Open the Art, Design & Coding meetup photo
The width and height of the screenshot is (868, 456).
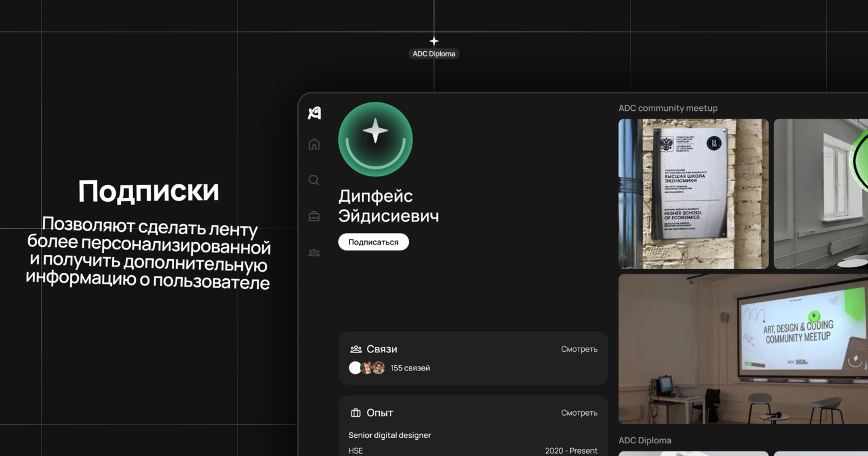(x=743, y=349)
